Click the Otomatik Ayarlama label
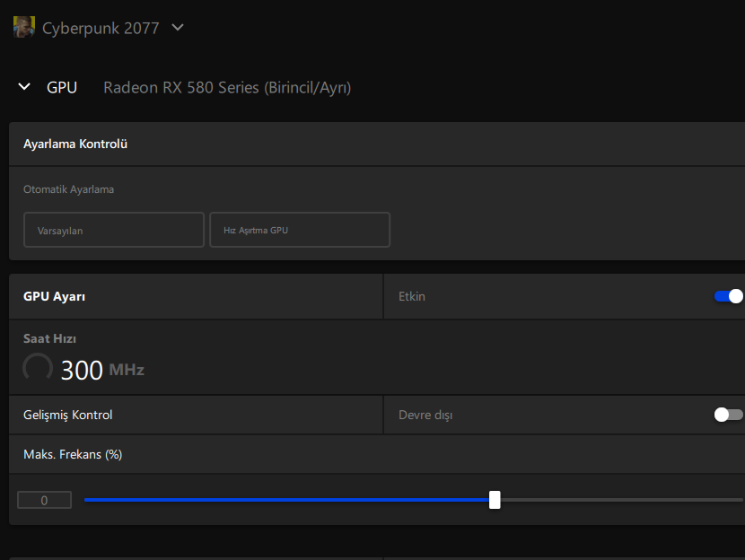This screenshot has width=745, height=560. [68, 189]
